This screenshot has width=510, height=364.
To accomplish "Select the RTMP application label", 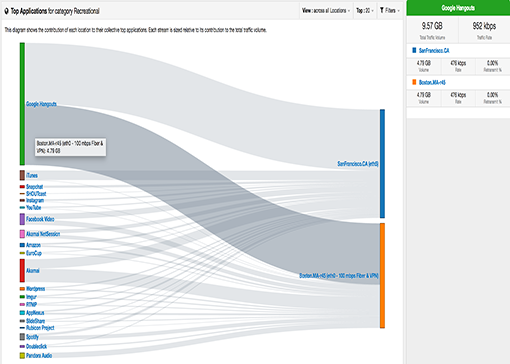I will point(31,304).
